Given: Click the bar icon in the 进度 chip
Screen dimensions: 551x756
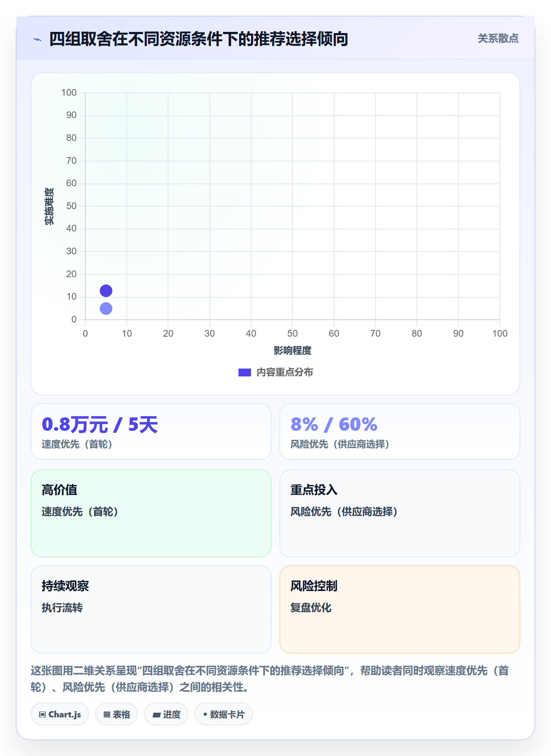Looking at the screenshot, I should pyautogui.click(x=157, y=715).
